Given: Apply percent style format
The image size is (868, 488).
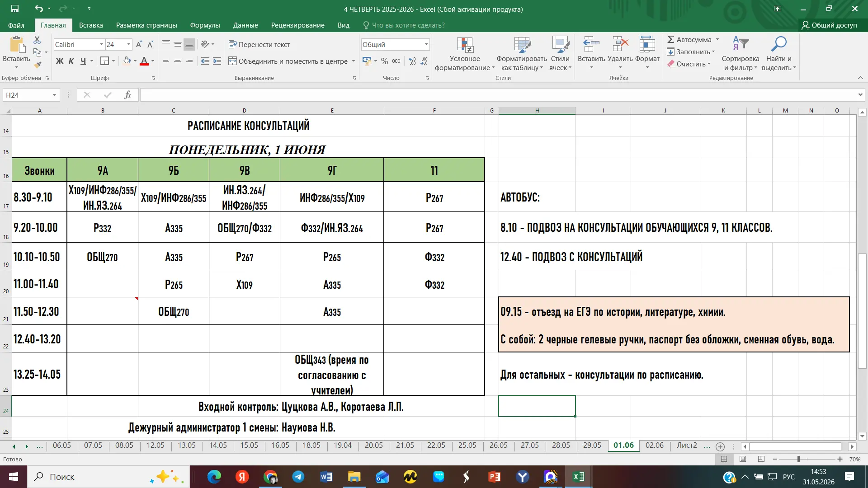Looking at the screenshot, I should 384,61.
